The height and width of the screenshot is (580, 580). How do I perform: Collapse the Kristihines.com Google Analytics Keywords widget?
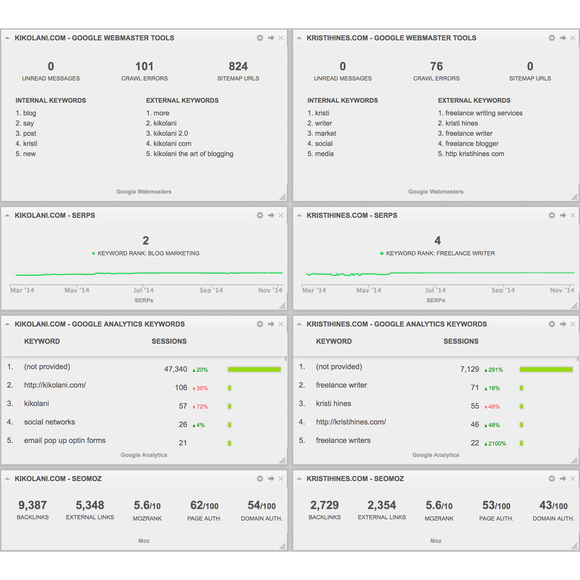[x=299, y=324]
